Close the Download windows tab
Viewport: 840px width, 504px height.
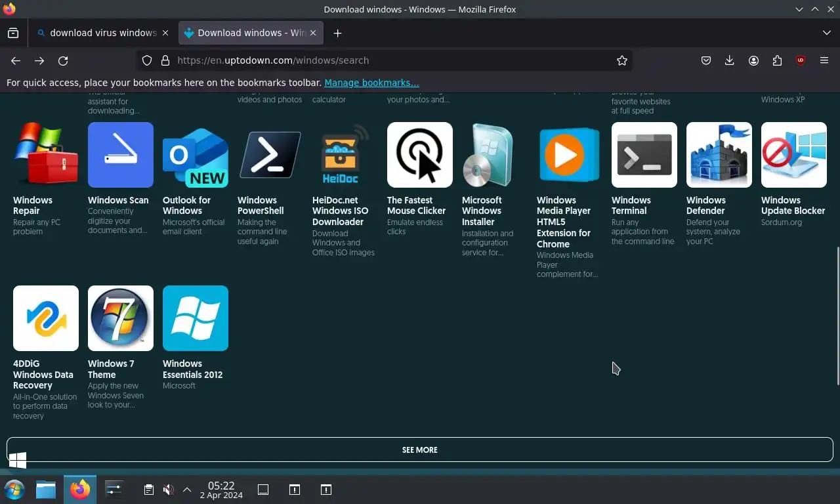tap(312, 33)
